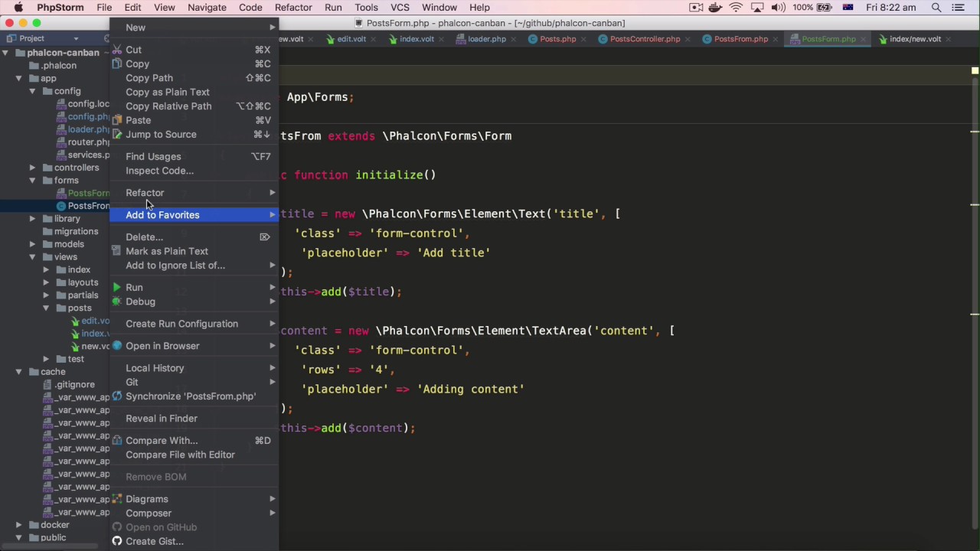Choose Refactor from the context menu
The width and height of the screenshot is (980, 551).
pos(194,193)
